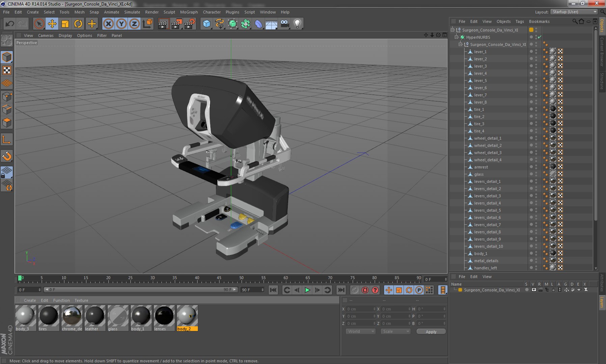Jump to the end of animation
606x364 pixels.
point(341,290)
